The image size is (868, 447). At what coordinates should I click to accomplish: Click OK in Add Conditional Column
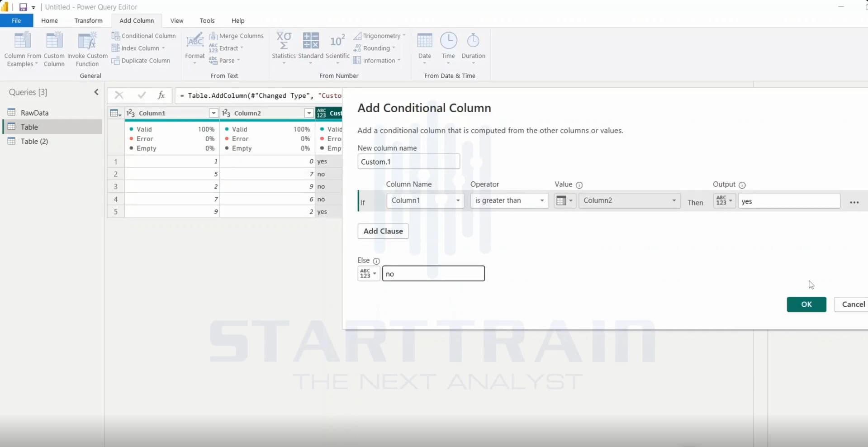[x=806, y=304]
